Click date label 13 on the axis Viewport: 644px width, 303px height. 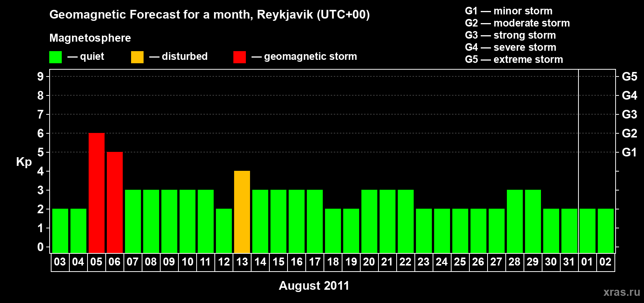coord(242,262)
